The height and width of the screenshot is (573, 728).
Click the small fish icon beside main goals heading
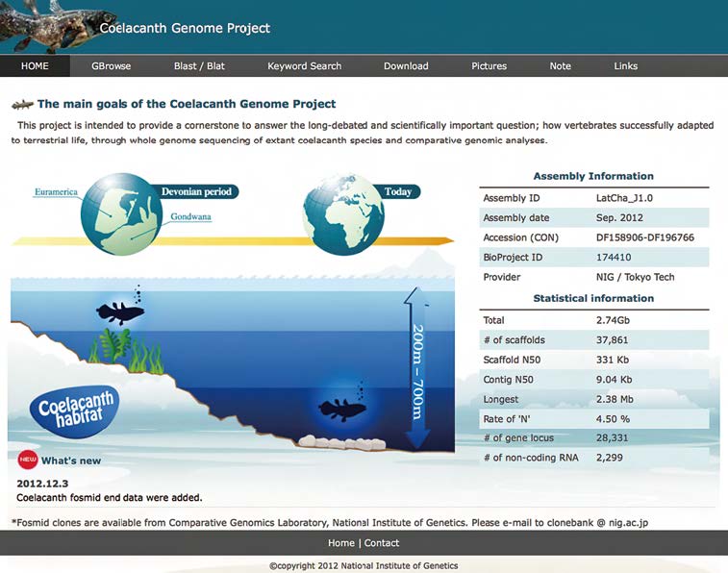(x=22, y=104)
